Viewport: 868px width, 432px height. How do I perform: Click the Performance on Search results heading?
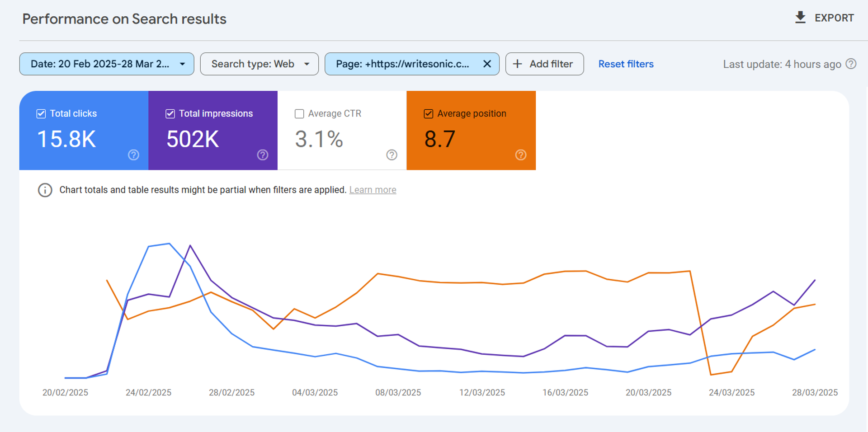pyautogui.click(x=124, y=19)
